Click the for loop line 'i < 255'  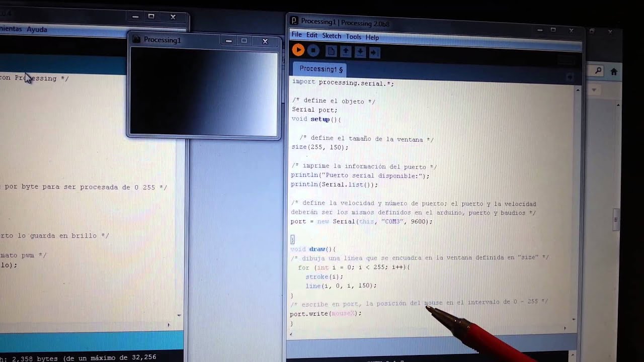(x=354, y=267)
